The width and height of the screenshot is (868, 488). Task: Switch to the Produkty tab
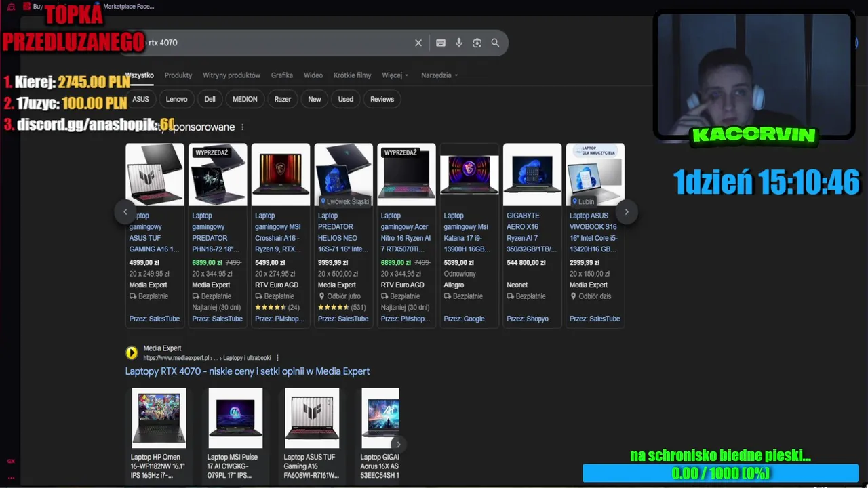178,75
